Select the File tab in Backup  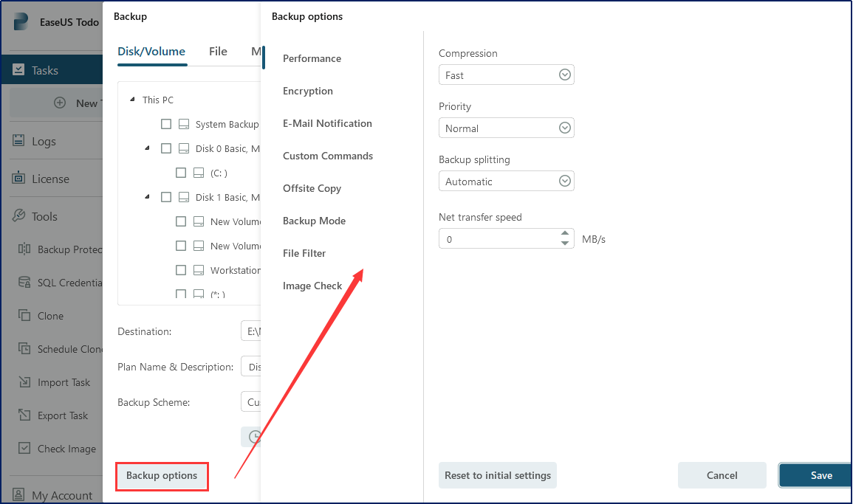click(218, 52)
